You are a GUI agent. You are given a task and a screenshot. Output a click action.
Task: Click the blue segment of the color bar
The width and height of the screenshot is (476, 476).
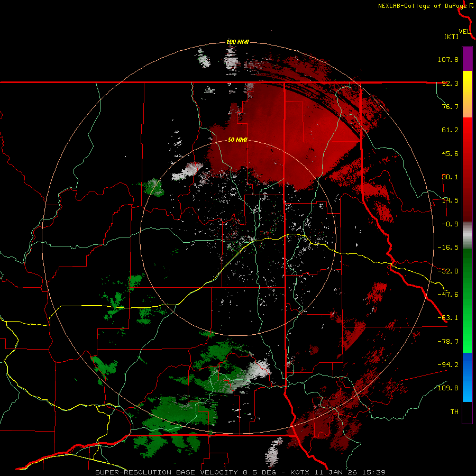point(467,377)
